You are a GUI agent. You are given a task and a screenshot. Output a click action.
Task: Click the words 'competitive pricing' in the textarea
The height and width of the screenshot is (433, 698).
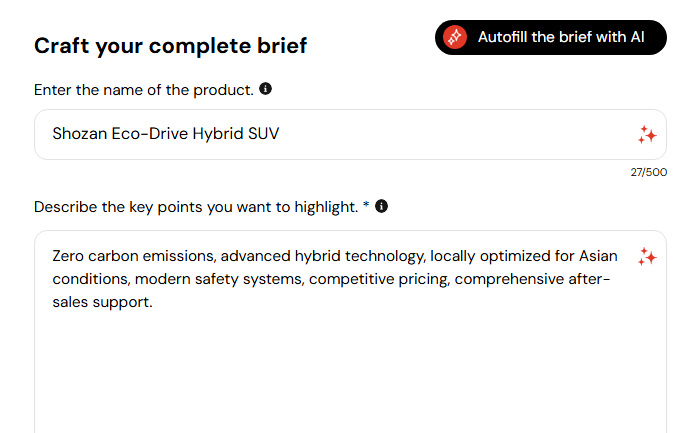point(379,279)
